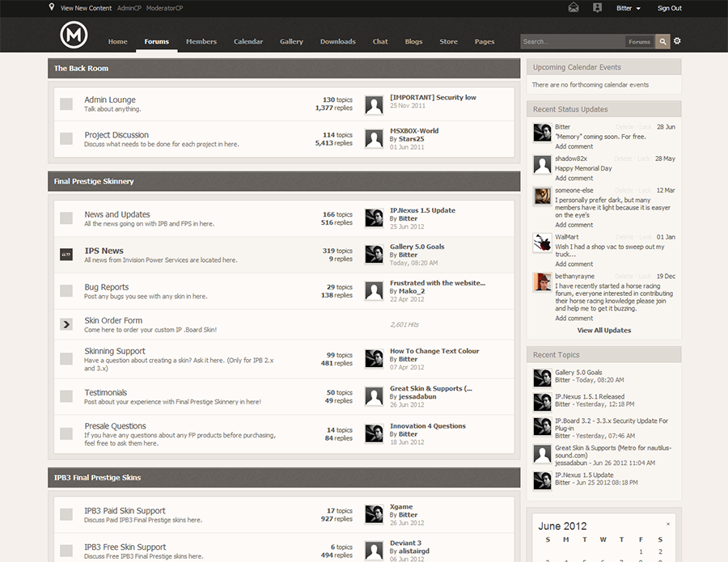Click Skinning Support forum status icon

coord(66,359)
